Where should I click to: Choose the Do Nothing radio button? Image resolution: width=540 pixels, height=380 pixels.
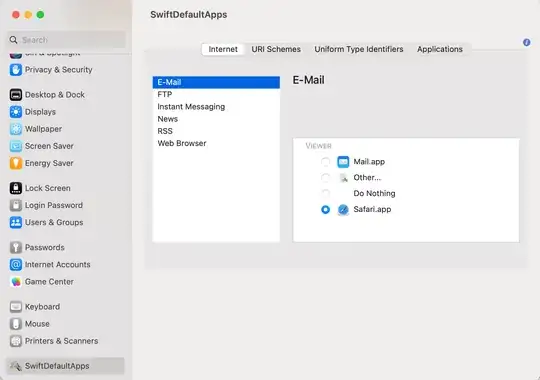[x=325, y=193]
